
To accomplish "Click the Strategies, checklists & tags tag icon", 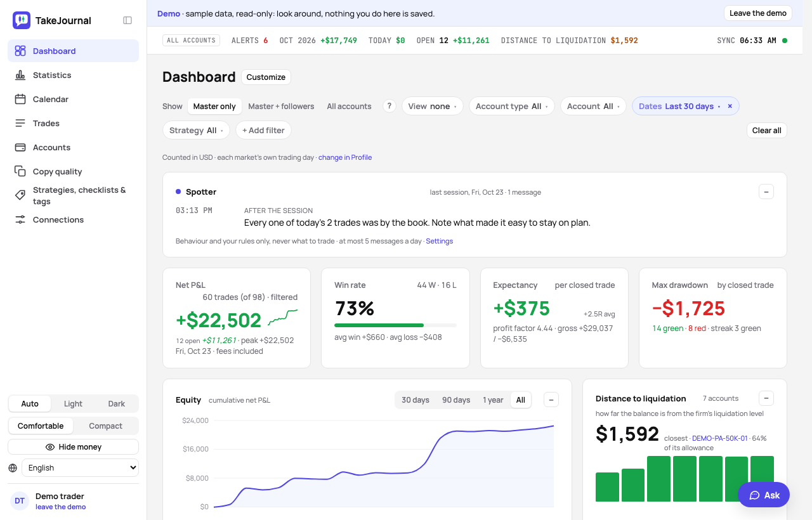I will [20, 195].
